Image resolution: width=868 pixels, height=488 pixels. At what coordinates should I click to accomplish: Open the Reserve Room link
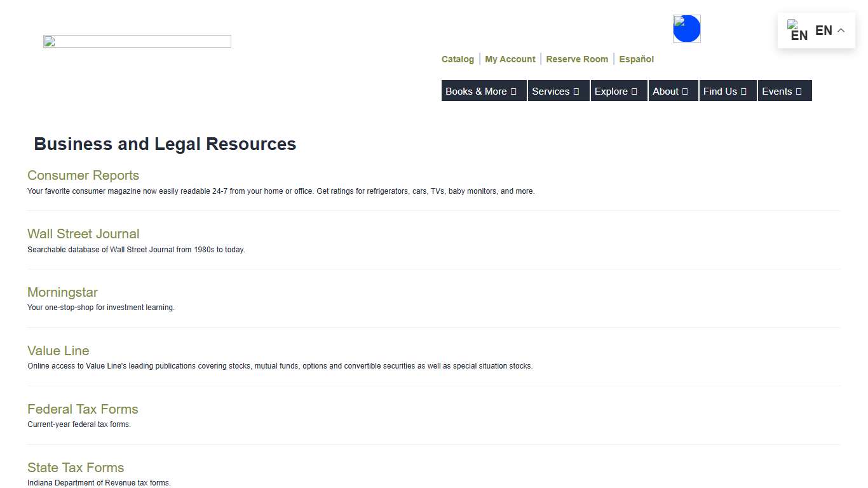(x=576, y=59)
